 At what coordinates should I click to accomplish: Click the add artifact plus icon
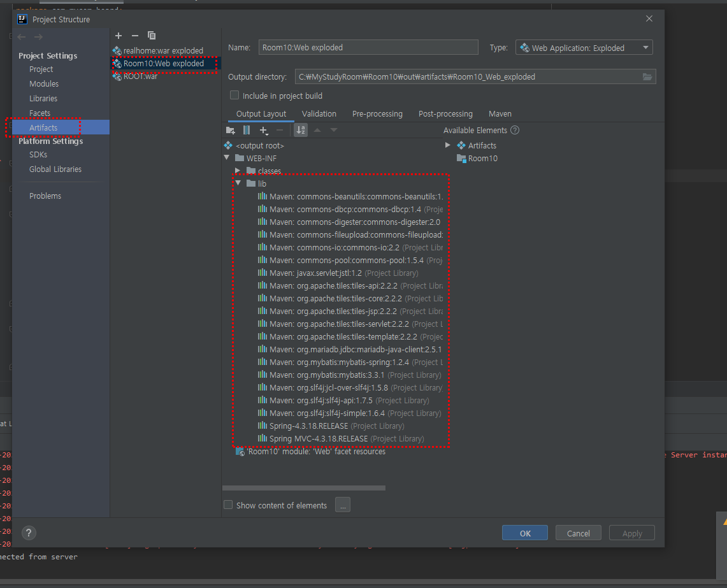(x=119, y=36)
